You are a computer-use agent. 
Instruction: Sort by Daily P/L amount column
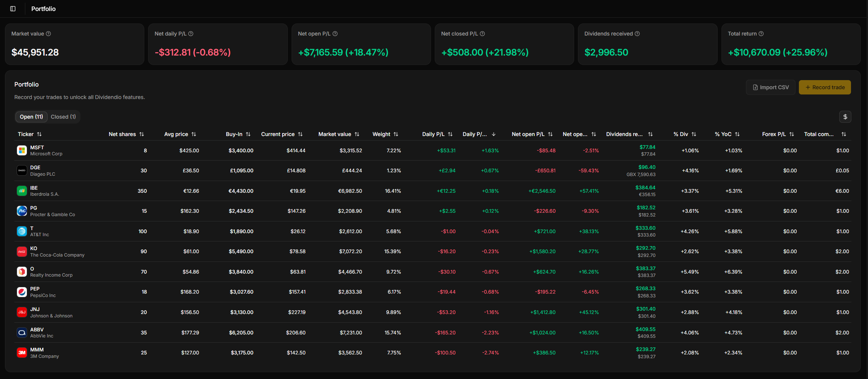[437, 134]
